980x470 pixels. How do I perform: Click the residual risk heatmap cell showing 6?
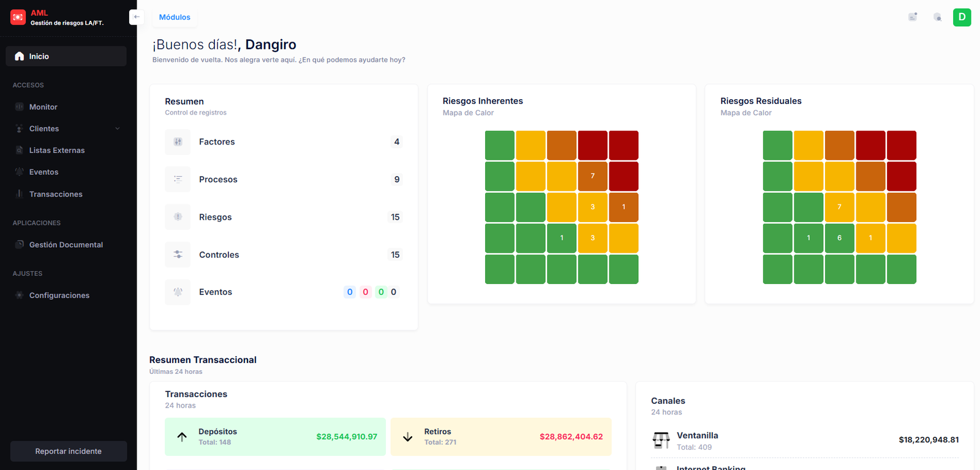point(839,238)
